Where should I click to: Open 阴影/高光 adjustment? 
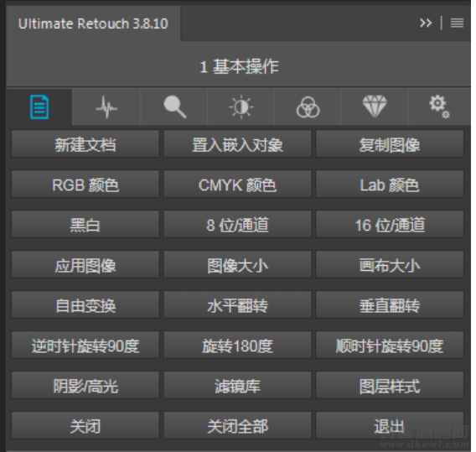click(85, 386)
